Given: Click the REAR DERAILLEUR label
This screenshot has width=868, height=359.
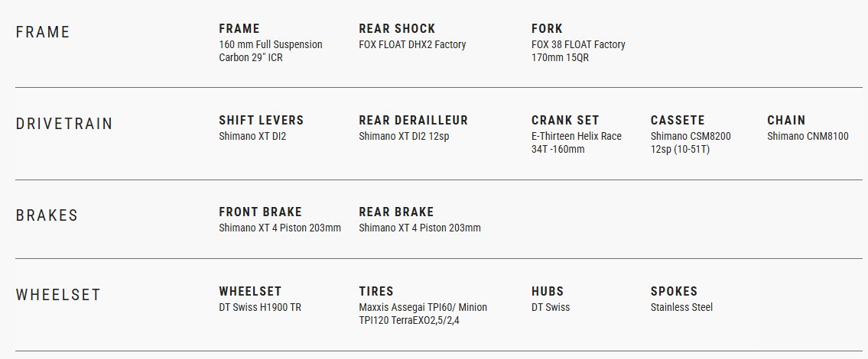Looking at the screenshot, I should (413, 121).
